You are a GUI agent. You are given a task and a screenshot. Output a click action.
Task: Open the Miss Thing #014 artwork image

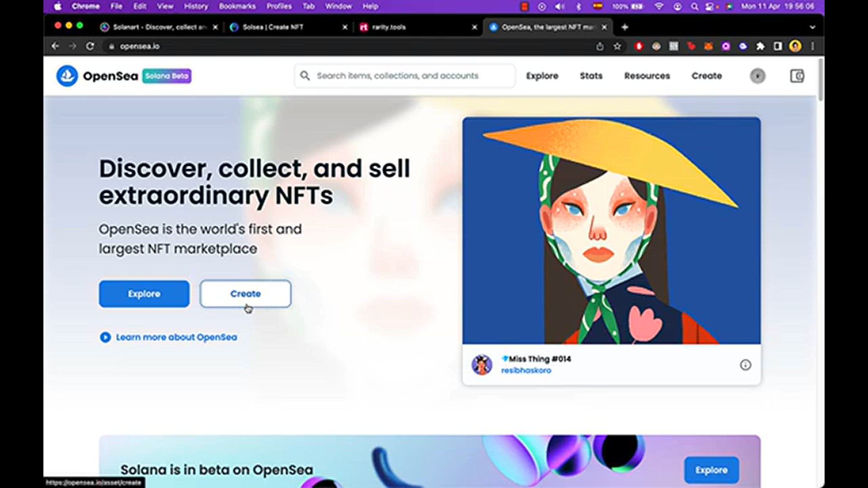click(611, 230)
